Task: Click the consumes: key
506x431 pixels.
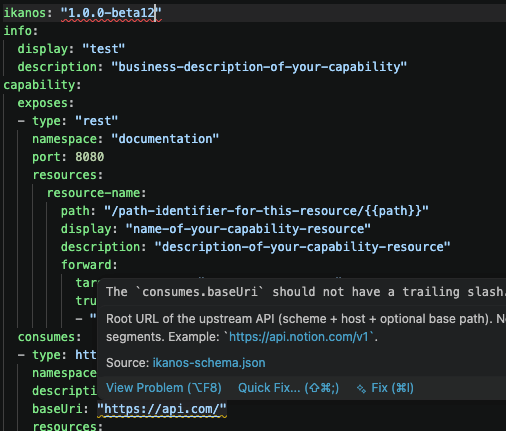Action: pyautogui.click(x=49, y=337)
